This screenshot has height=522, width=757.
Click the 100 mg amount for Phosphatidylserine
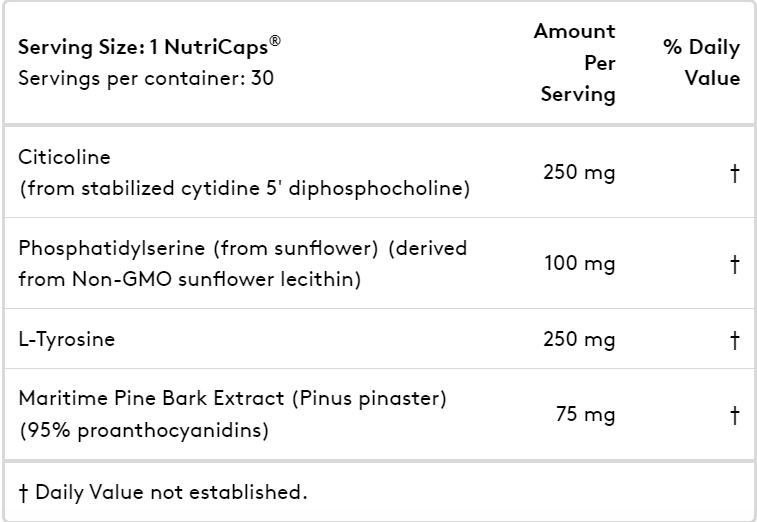coord(580,264)
